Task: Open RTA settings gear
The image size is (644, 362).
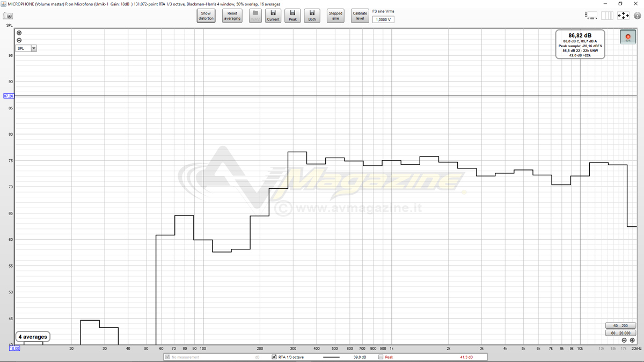Action: click(638, 16)
